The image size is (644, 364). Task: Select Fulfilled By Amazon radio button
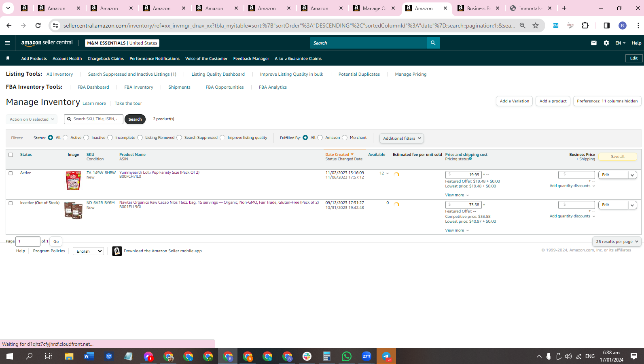pos(320,138)
